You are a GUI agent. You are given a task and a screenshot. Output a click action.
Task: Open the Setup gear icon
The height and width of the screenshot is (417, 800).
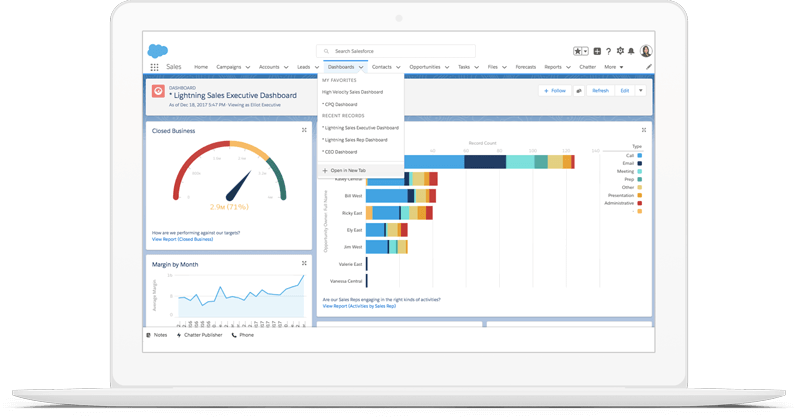(620, 51)
